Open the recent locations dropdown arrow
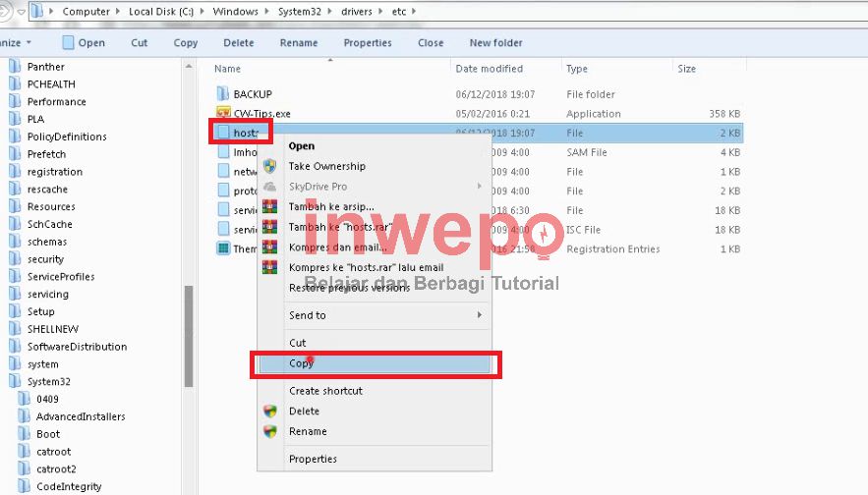Image resolution: width=868 pixels, height=495 pixels. 21,11
